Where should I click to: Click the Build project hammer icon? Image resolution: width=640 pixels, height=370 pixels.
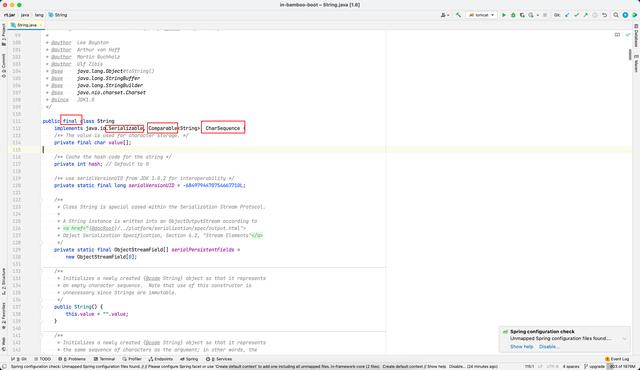pos(458,15)
